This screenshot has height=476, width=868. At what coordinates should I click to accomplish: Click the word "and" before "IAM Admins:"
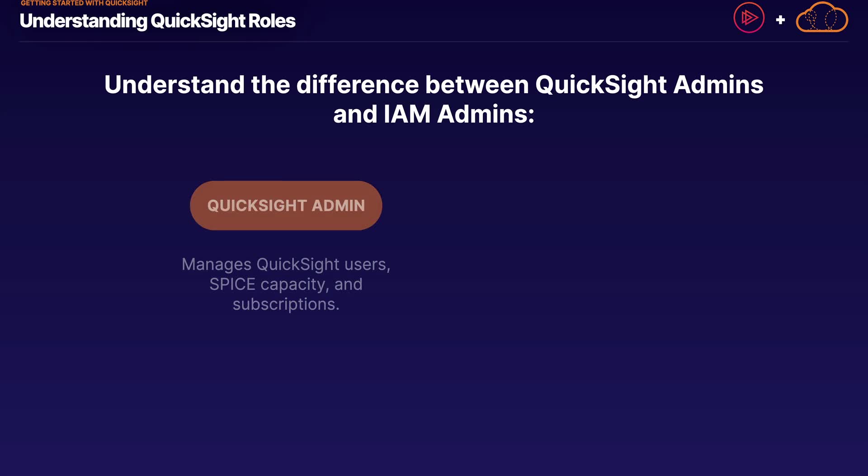pyautogui.click(x=355, y=114)
